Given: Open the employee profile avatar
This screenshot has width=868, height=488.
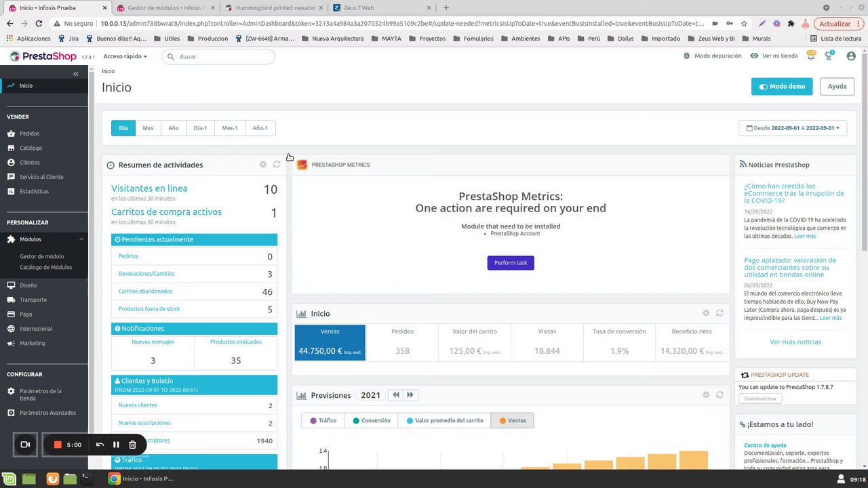Looking at the screenshot, I should [x=851, y=56].
